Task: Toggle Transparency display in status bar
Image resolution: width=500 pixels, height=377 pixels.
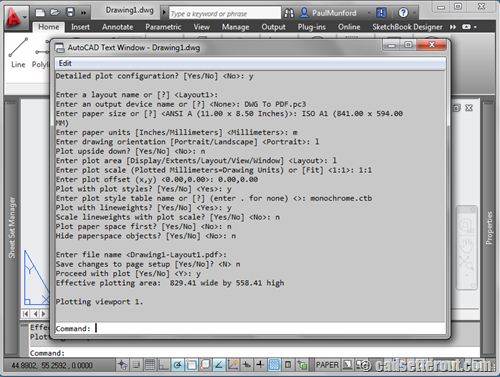Action: [274, 365]
